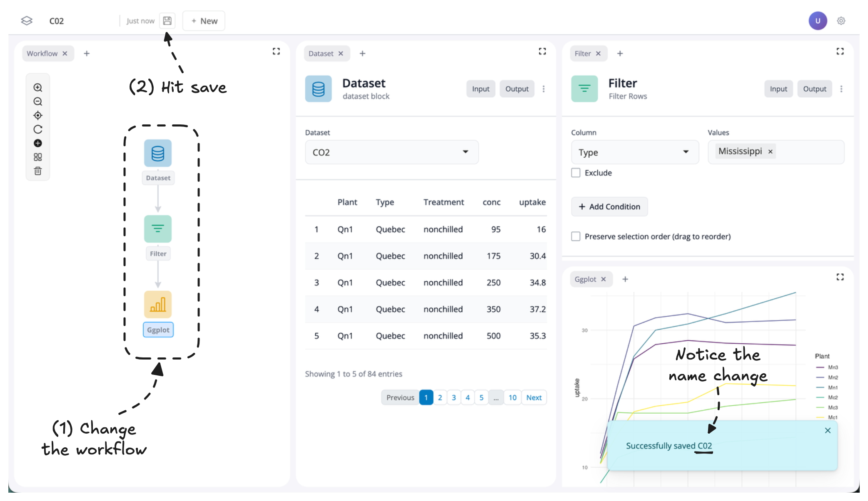Select the Ggplot tab
Screen dimensions: 868x501
coord(585,279)
